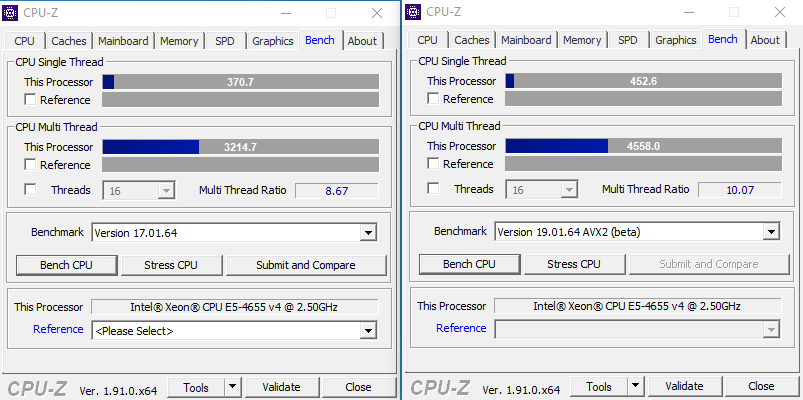Expand Tools arrow menu in right window
The image size is (803, 400).
636,386
